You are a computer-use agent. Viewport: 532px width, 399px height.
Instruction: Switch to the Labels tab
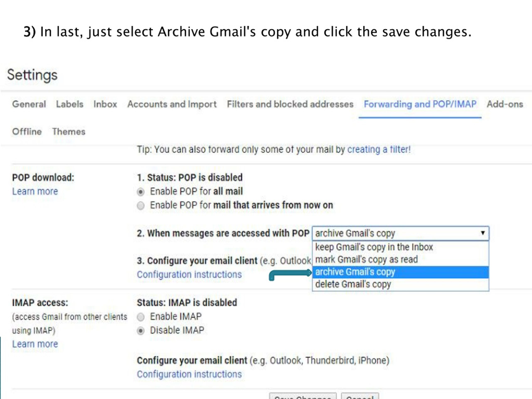click(69, 104)
